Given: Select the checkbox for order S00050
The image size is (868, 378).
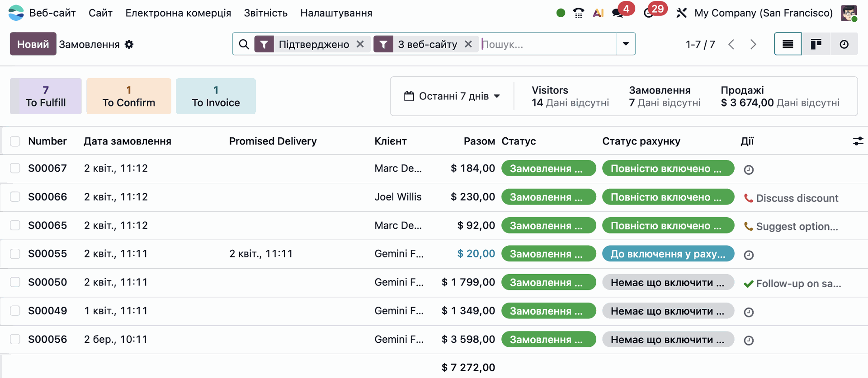Looking at the screenshot, I should coord(15,282).
